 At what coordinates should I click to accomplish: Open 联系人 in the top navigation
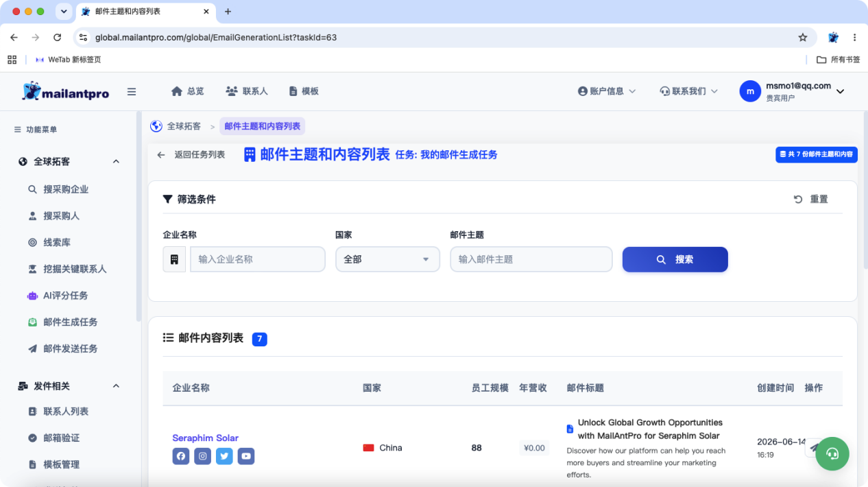point(246,91)
